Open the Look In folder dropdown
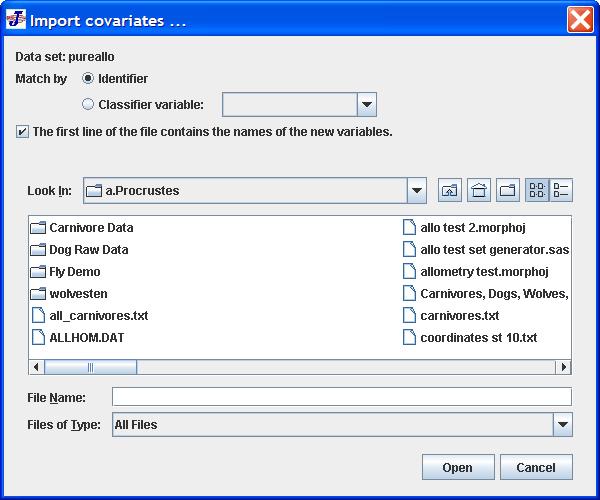The height and width of the screenshot is (500, 600). 417,190
